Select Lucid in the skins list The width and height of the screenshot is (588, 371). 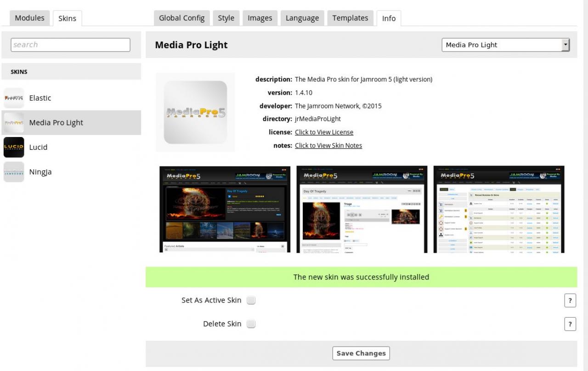pyautogui.click(x=71, y=147)
